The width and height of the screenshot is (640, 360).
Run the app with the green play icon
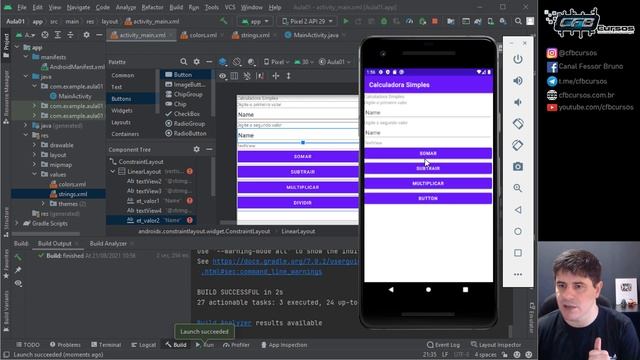pyautogui.click(x=346, y=21)
